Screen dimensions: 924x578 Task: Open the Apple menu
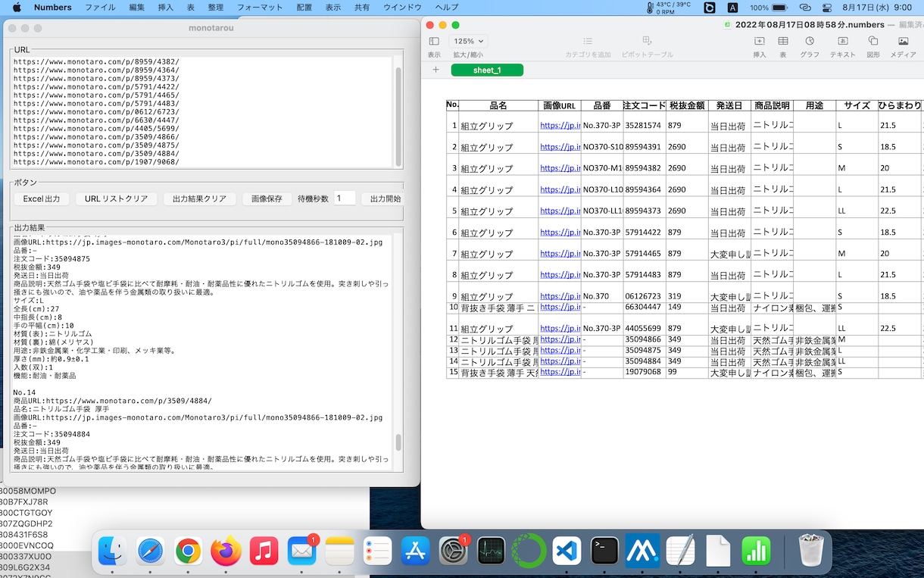17,8
